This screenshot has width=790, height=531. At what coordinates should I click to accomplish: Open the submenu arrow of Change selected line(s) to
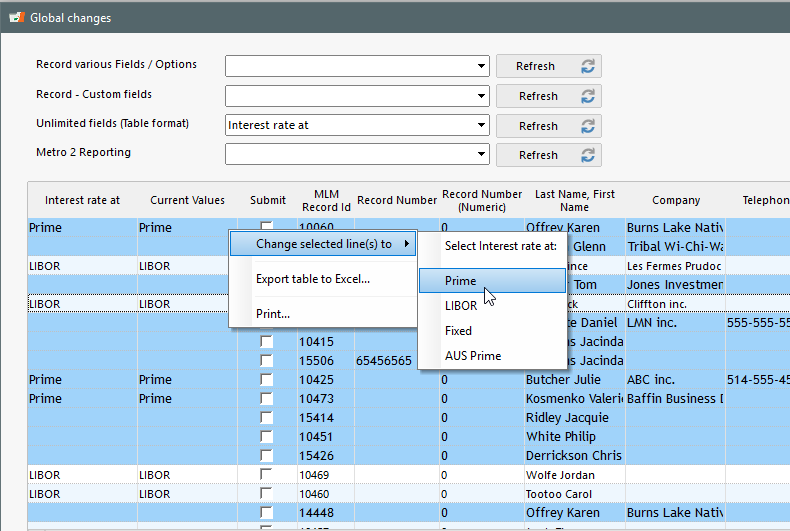coord(407,244)
